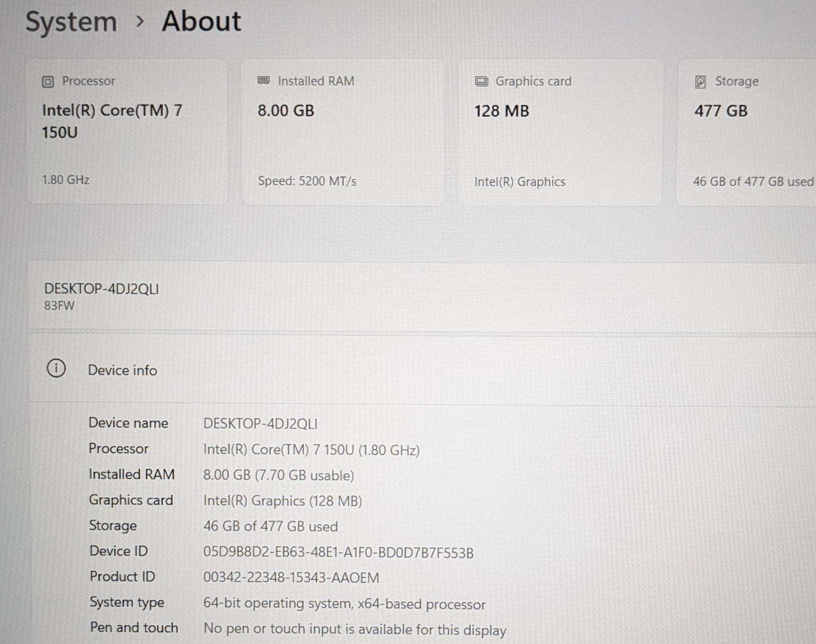Screen dimensions: 816x644
Task: Select the DESKTOP-4DJ2QLI name banner
Action: [x=422, y=295]
